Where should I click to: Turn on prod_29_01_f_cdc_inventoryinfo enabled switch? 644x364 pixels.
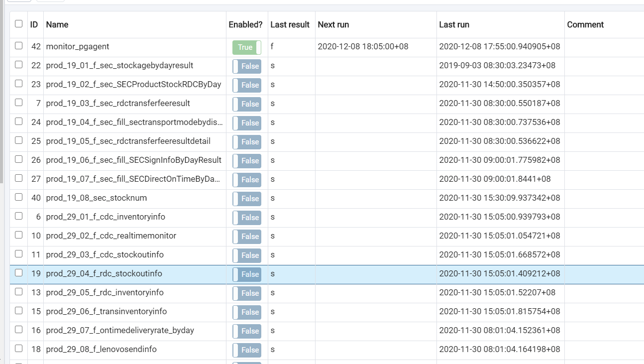247,218
